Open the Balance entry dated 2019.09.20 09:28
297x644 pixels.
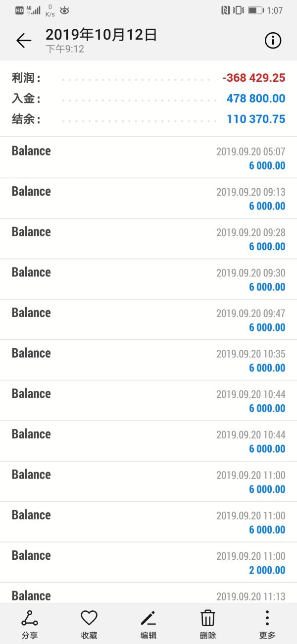point(148,239)
